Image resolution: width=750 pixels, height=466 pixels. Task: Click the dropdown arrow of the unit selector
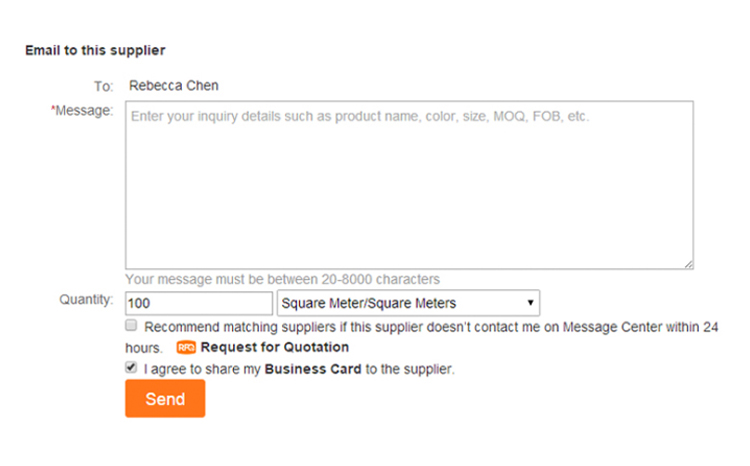tap(530, 303)
